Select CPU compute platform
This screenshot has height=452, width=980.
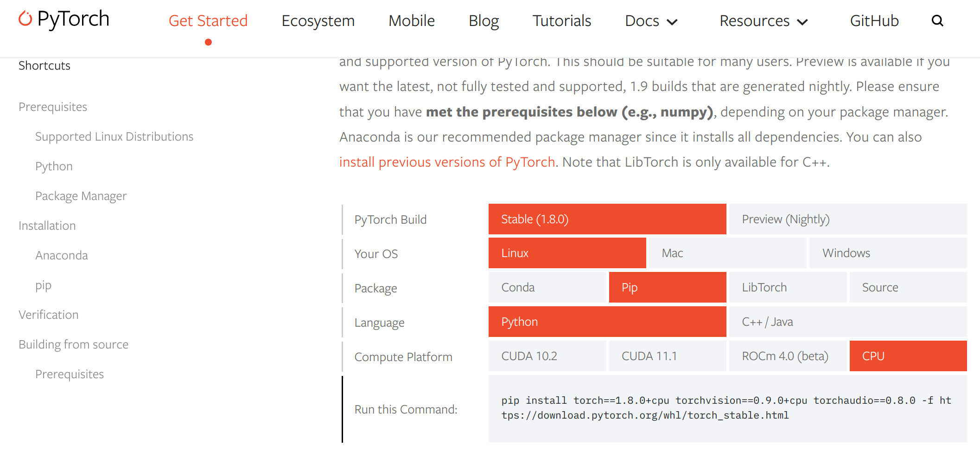click(908, 356)
